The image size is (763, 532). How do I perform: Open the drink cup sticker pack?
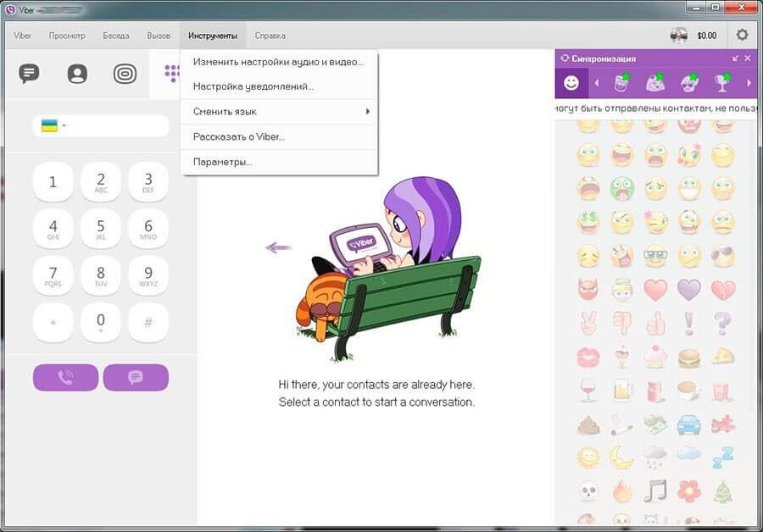(621, 83)
